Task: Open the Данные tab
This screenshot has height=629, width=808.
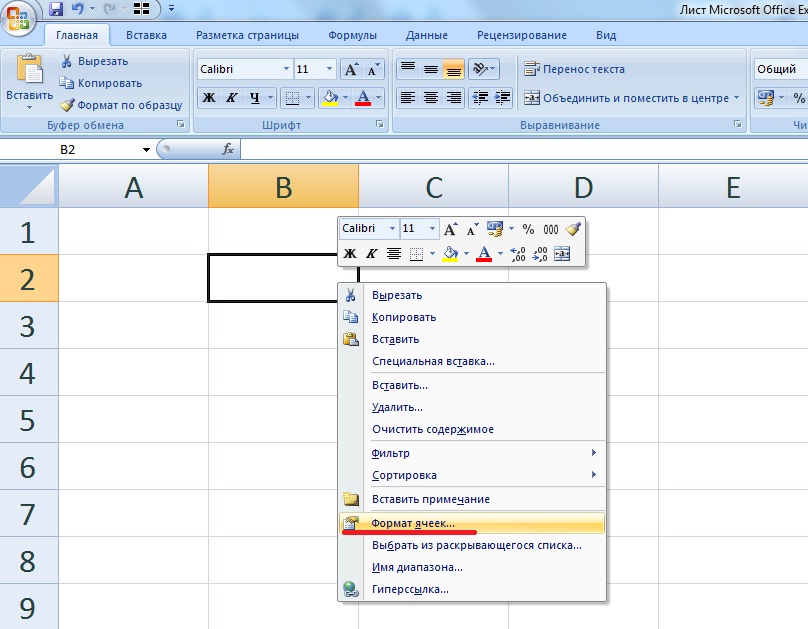Action: pyautogui.click(x=427, y=36)
